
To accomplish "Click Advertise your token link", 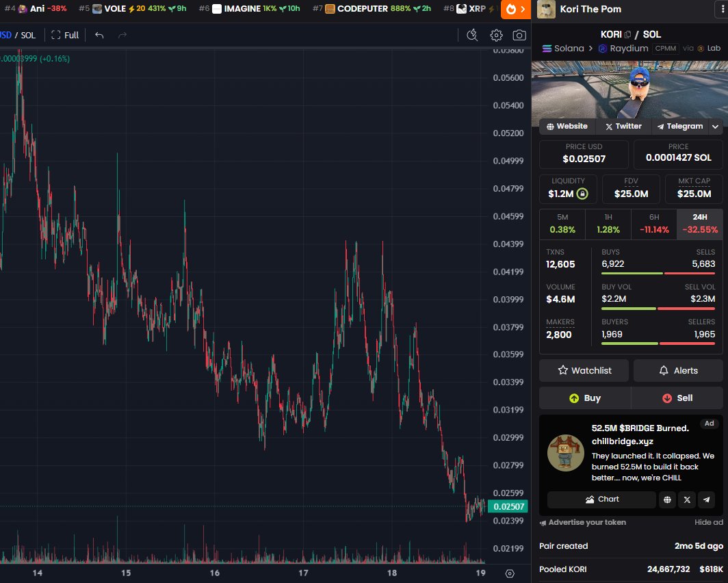I will click(x=583, y=522).
